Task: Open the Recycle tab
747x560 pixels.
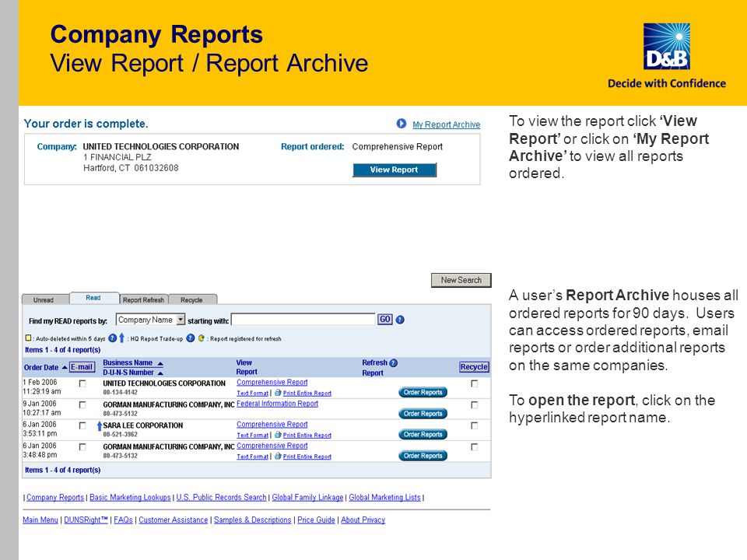Action: click(x=192, y=299)
